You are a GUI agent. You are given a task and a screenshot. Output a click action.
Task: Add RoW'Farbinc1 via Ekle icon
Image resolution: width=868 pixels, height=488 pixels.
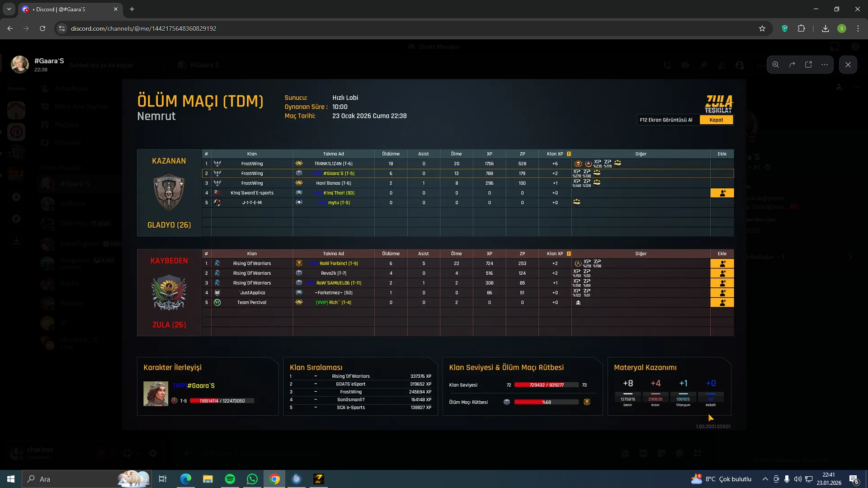point(722,263)
